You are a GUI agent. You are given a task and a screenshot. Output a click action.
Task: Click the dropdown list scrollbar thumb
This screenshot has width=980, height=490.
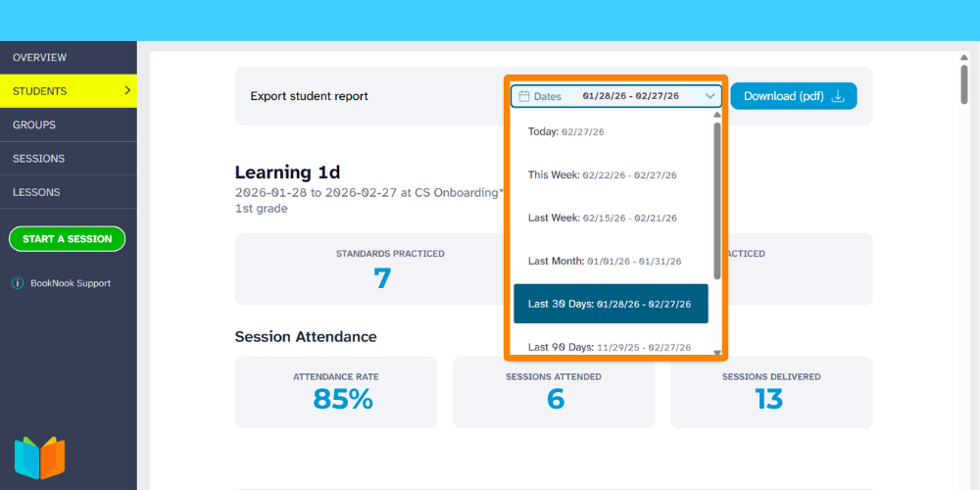pyautogui.click(x=717, y=200)
